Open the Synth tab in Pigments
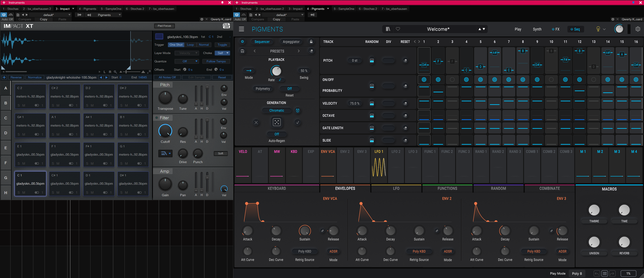 (537, 29)
